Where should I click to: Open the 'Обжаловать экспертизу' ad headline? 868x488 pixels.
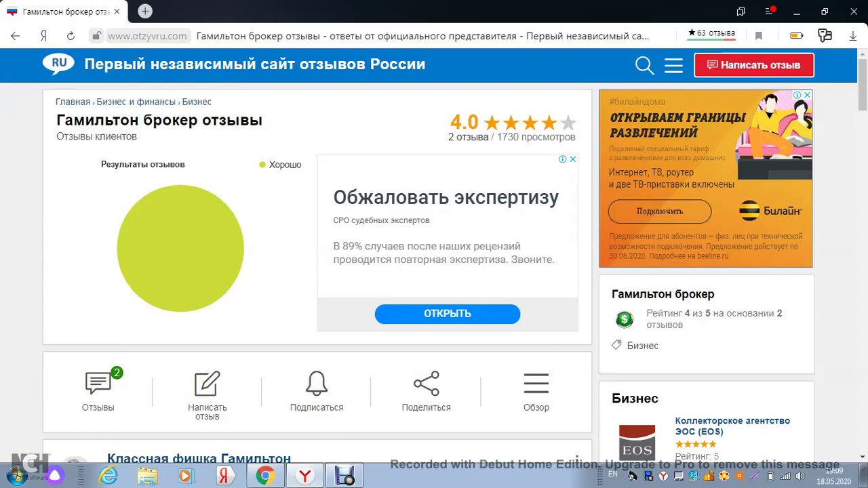(x=446, y=197)
